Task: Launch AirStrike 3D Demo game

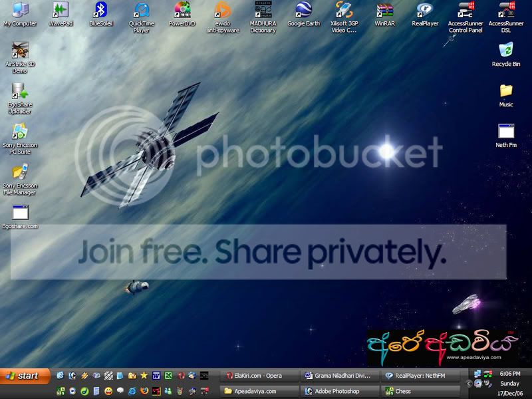Action: (x=20, y=58)
